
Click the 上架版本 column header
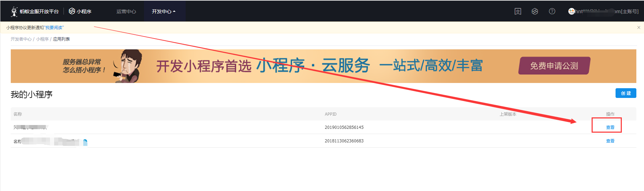[x=508, y=114]
